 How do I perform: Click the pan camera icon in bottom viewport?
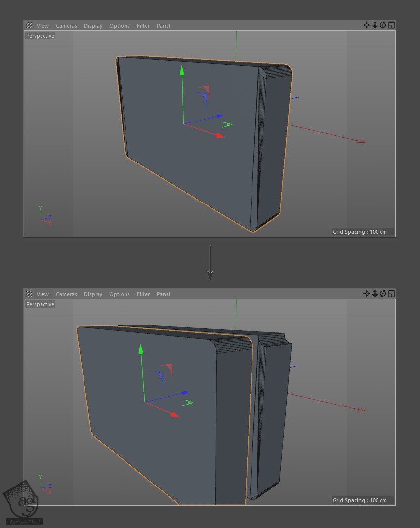pos(366,294)
